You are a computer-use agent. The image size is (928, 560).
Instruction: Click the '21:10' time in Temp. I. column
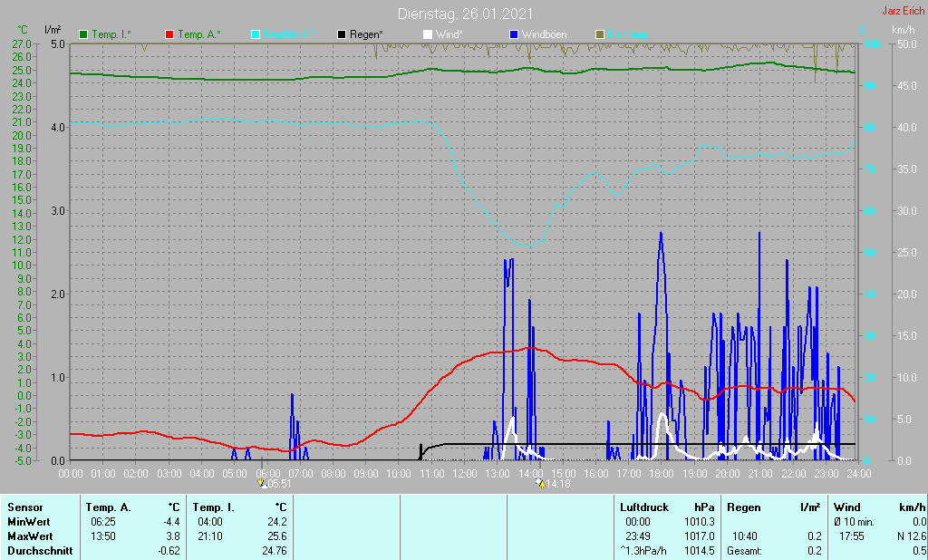[x=210, y=536]
